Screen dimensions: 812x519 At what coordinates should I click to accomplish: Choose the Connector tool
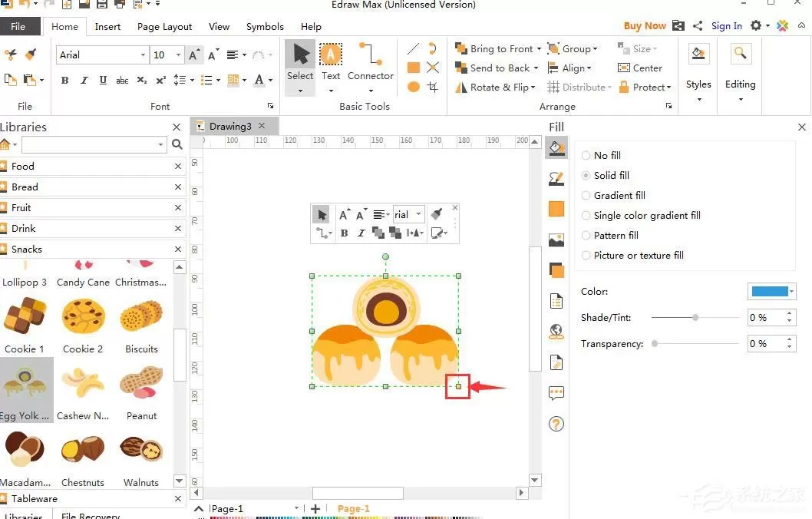click(370, 62)
